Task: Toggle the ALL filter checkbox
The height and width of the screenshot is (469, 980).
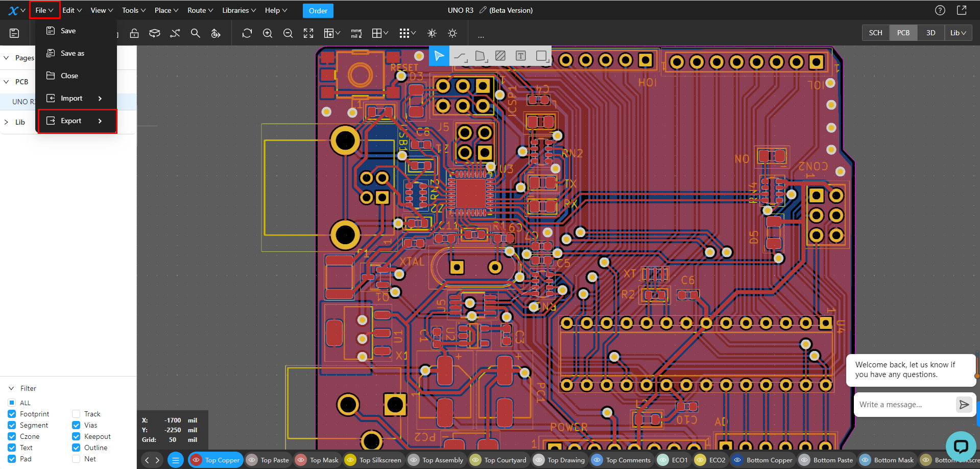Action: click(12, 403)
